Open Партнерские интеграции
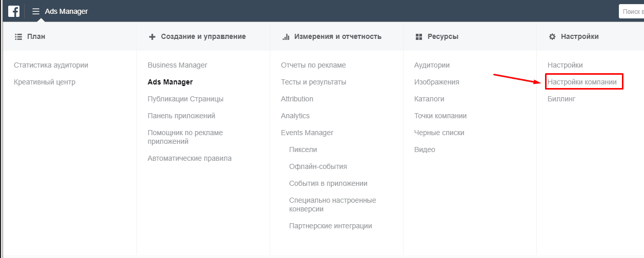This screenshot has width=644, height=258. point(331,226)
